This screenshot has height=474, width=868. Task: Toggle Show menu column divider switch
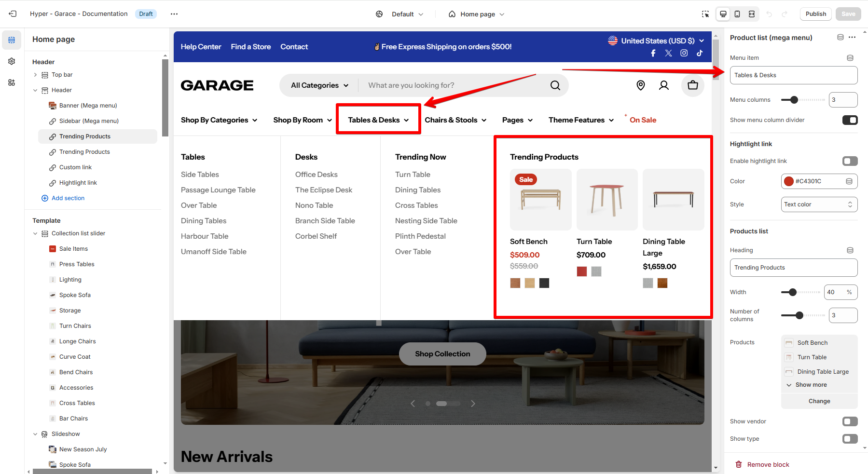850,120
